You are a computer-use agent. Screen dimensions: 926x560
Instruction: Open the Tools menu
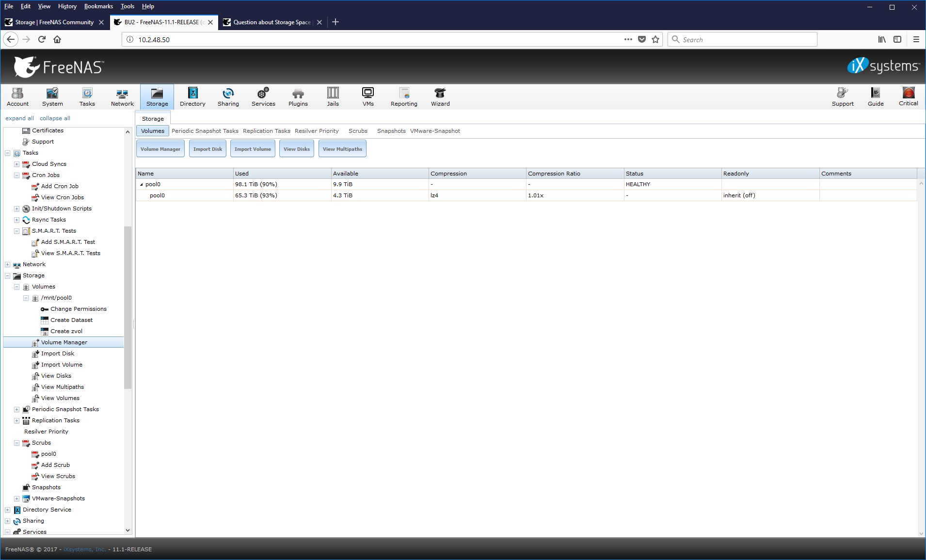(x=128, y=6)
